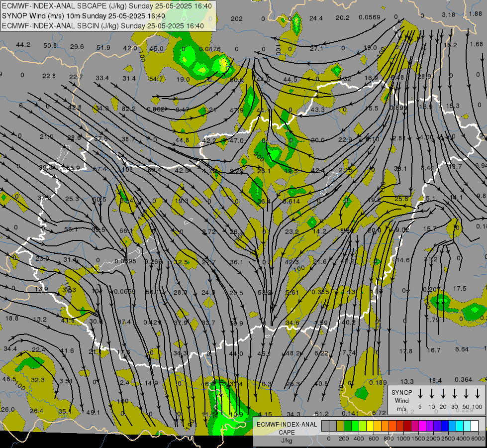The image size is (487, 448).
Task: Pick the olive swatch in the CAPE scale
Action: (x=340, y=426)
